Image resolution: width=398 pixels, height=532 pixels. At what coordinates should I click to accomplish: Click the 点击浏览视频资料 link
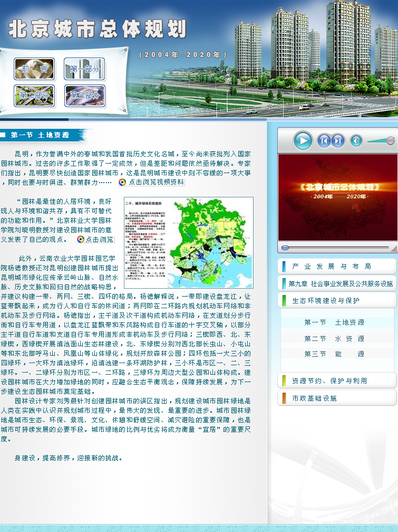pyautogui.click(x=152, y=182)
